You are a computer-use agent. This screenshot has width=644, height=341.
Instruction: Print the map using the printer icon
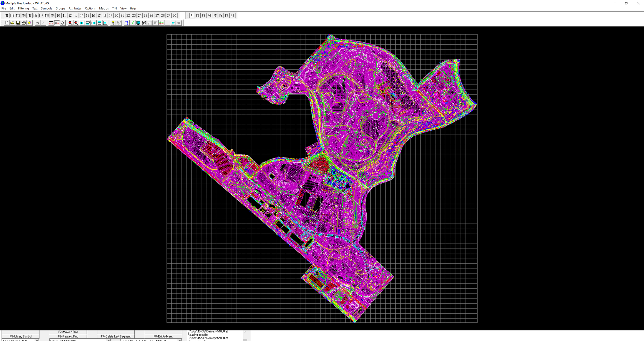(x=24, y=23)
